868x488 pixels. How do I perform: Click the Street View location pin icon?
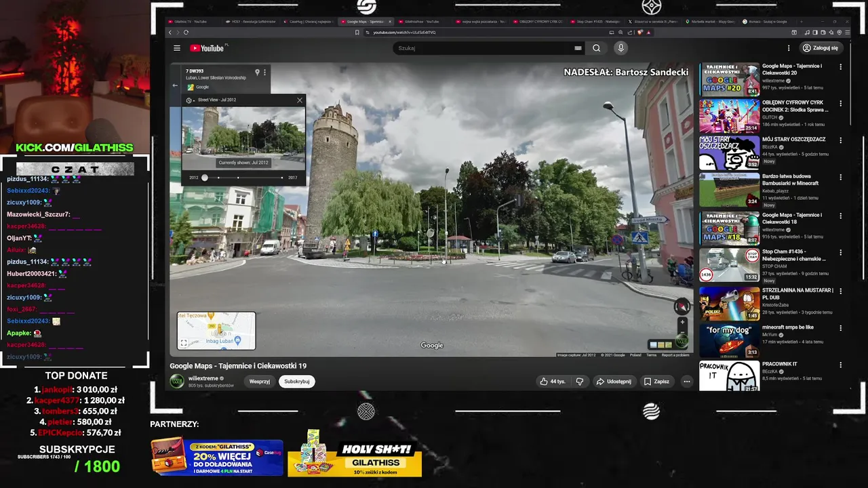pyautogui.click(x=257, y=72)
